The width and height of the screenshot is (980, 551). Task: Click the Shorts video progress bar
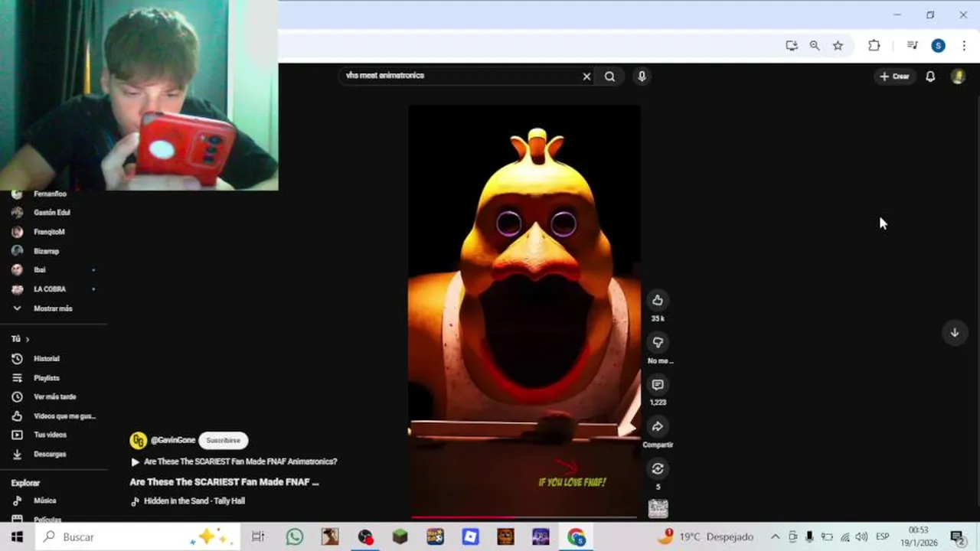click(524, 517)
